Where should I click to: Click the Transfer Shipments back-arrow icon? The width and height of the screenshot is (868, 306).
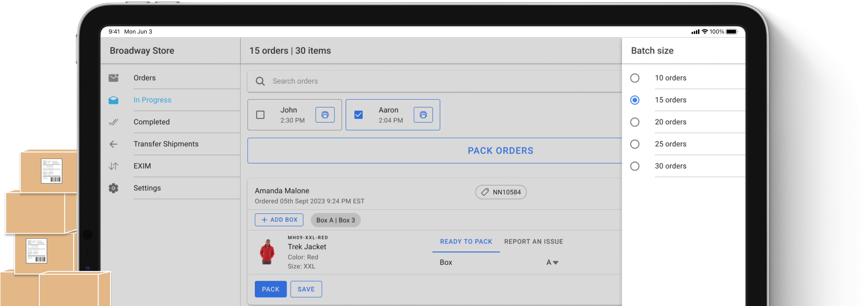click(x=114, y=144)
